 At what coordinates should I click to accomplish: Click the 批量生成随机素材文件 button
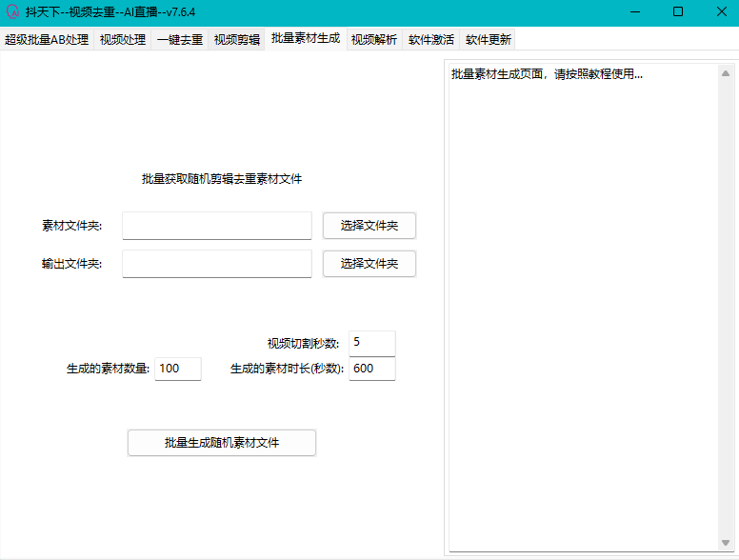(221, 443)
